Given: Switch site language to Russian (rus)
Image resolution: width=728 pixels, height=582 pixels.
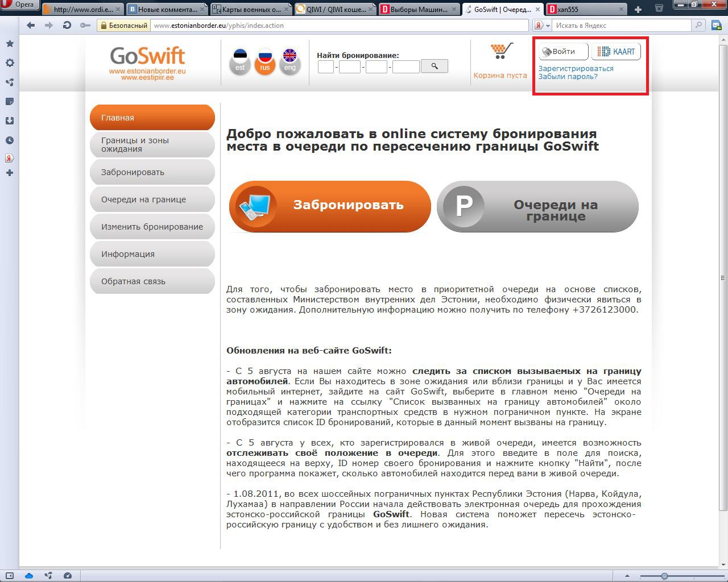Looking at the screenshot, I should pos(265,61).
